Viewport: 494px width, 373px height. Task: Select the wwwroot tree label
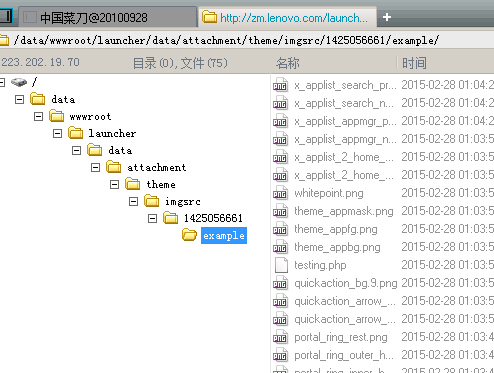pos(90,117)
